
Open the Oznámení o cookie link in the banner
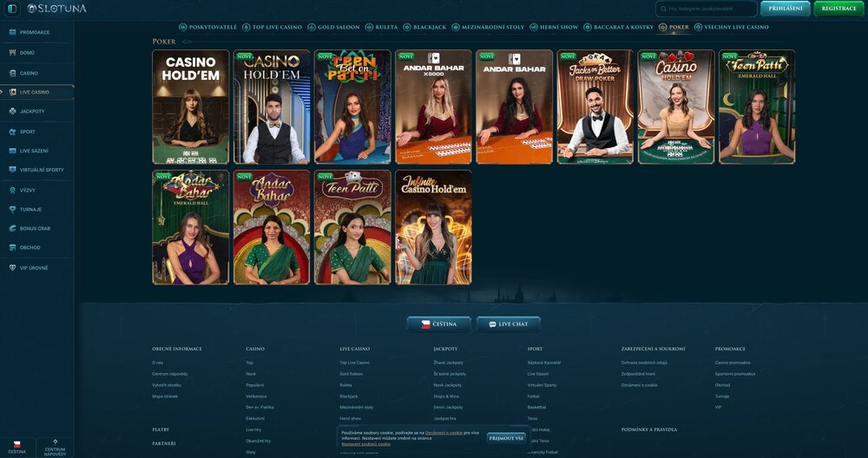click(x=444, y=433)
